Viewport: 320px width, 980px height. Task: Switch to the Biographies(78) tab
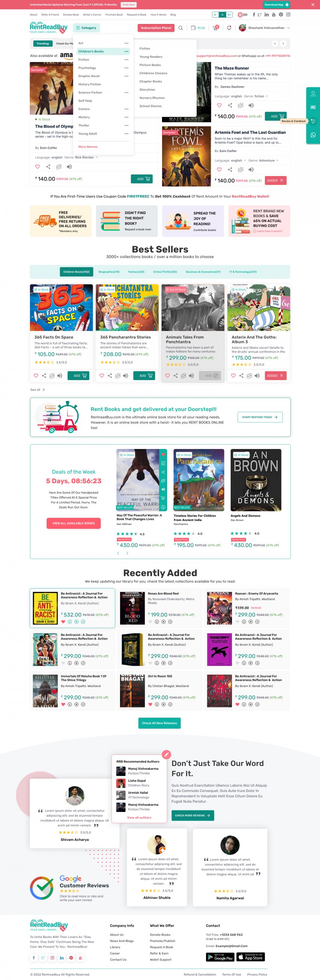pos(109,272)
